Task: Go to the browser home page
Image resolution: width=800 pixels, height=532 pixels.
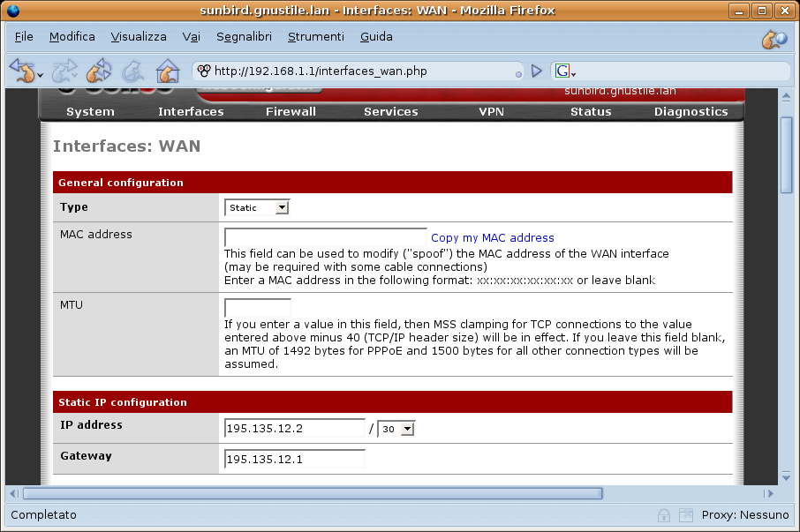Action: [x=167, y=71]
